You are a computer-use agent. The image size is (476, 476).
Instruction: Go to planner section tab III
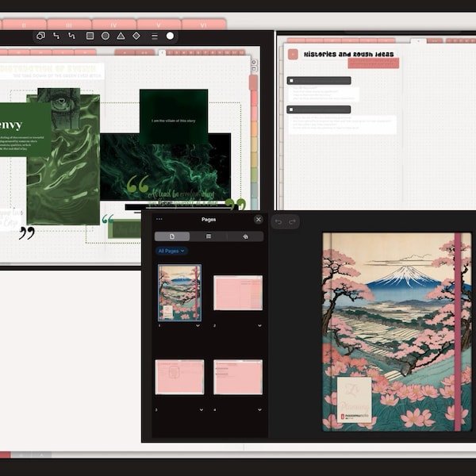click(69, 25)
